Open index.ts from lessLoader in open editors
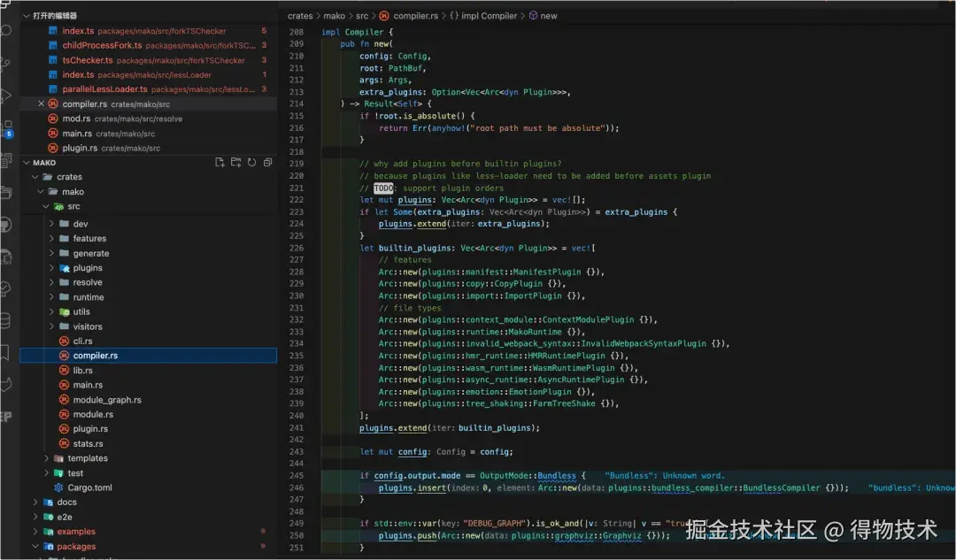956x560 pixels. tap(149, 75)
